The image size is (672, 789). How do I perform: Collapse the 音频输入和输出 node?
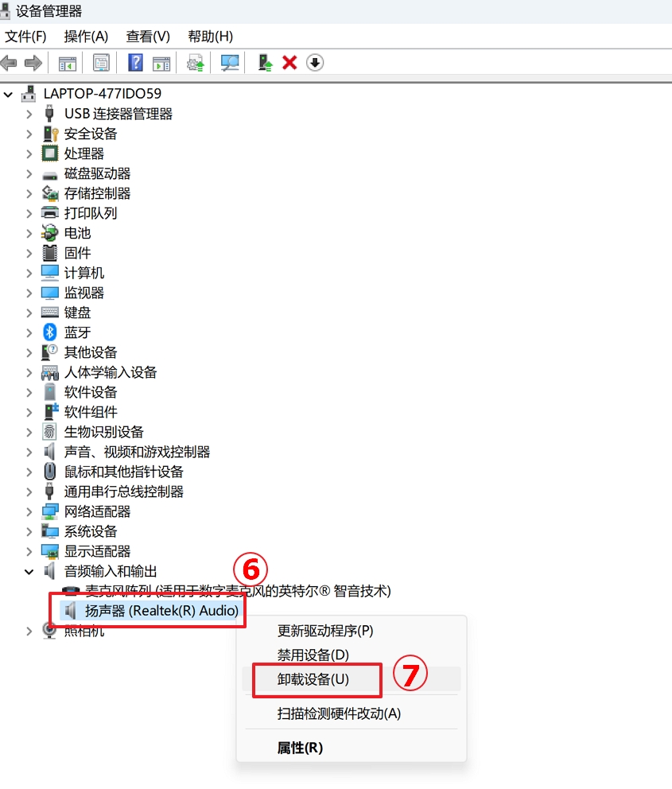click(29, 572)
